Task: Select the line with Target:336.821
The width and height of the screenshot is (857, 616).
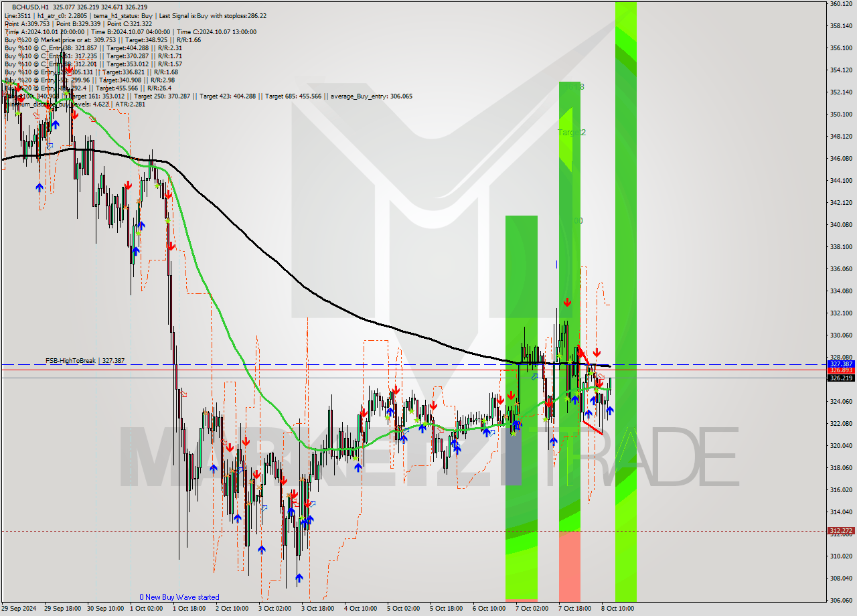Action: (x=91, y=72)
